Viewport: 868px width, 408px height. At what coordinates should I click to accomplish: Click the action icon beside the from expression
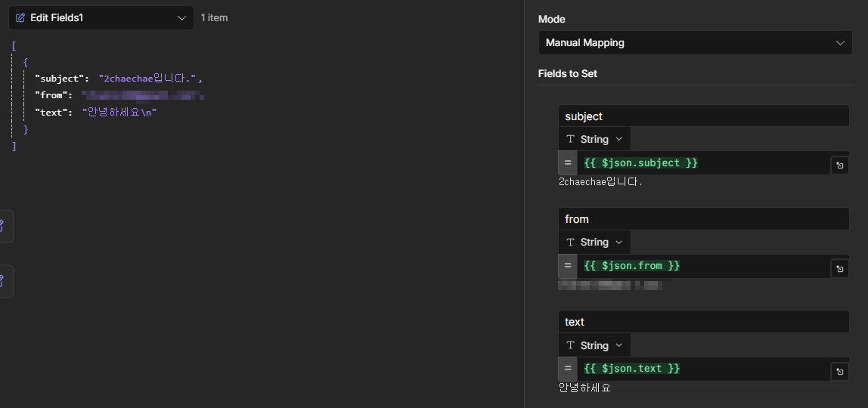[840, 269]
